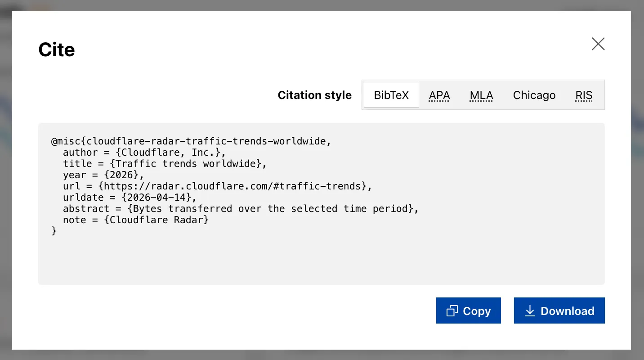
Task: Click the Copy button
Action: tap(468, 310)
